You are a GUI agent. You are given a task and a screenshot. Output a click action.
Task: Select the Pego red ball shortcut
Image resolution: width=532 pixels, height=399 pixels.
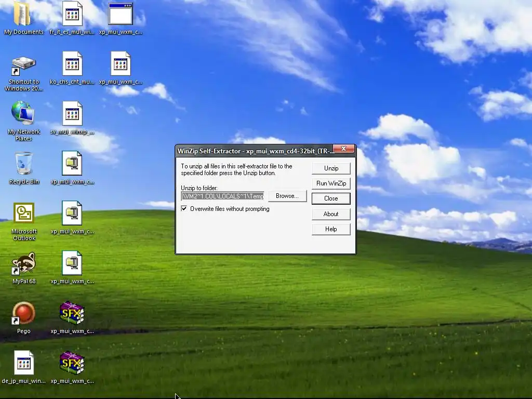[23, 313]
